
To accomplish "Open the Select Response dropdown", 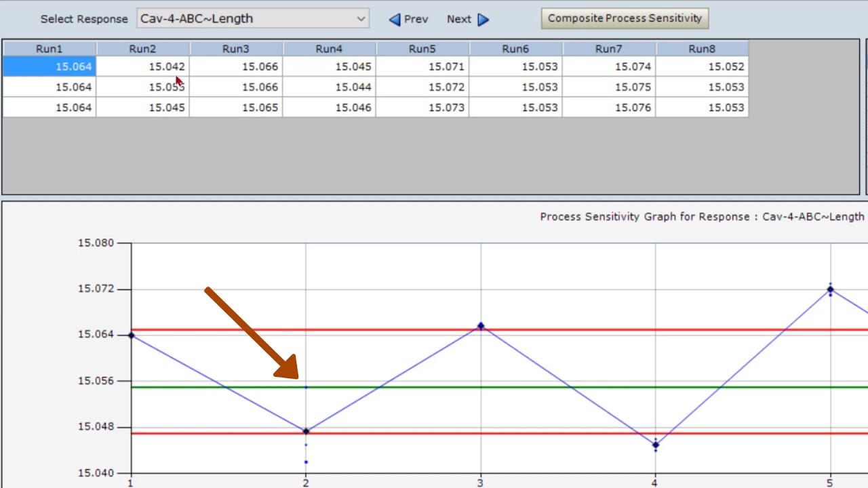I will point(253,18).
